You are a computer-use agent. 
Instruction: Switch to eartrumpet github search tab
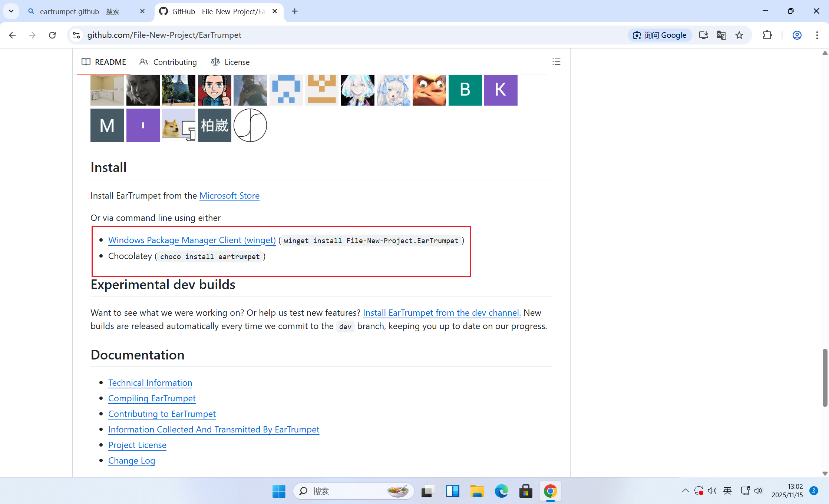[80, 11]
